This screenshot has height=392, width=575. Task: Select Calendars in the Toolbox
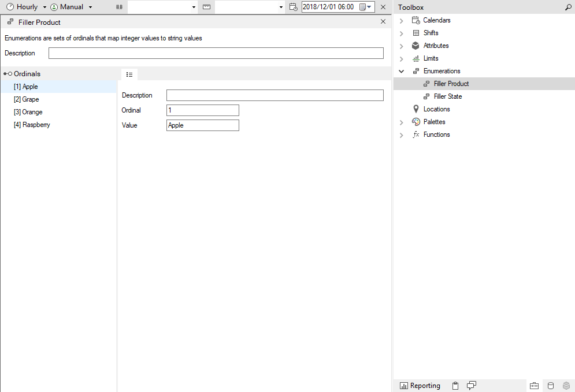[437, 20]
